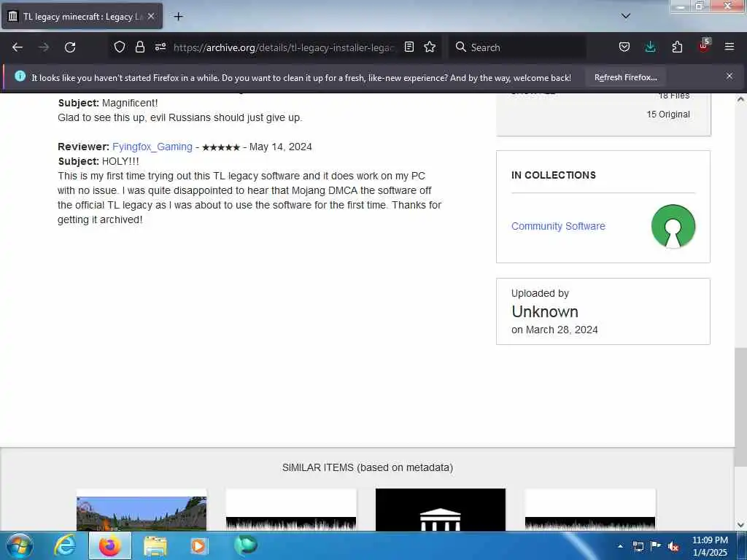The height and width of the screenshot is (560, 747).
Task: Click the 'Subject: HOLY!!!' review line
Action: coord(98,161)
